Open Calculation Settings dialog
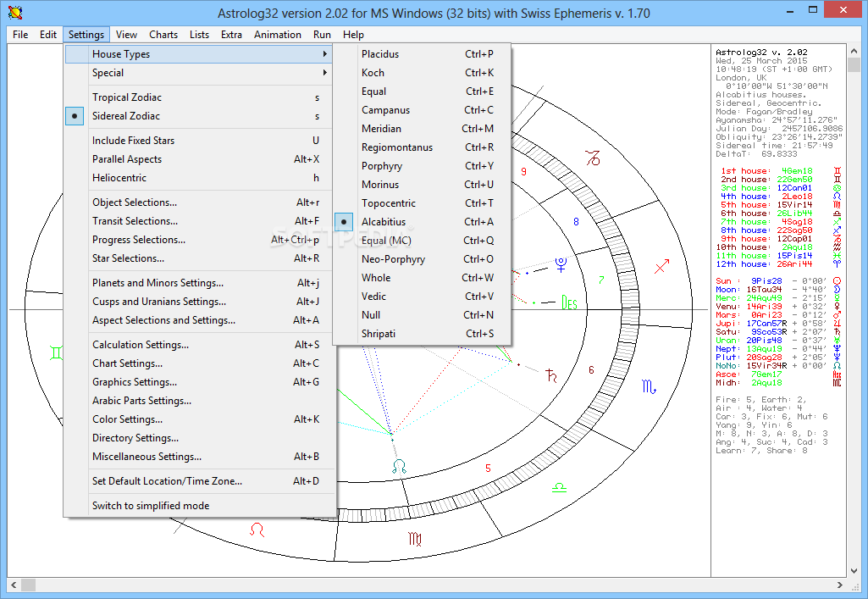This screenshot has height=599, width=868. pos(199,345)
